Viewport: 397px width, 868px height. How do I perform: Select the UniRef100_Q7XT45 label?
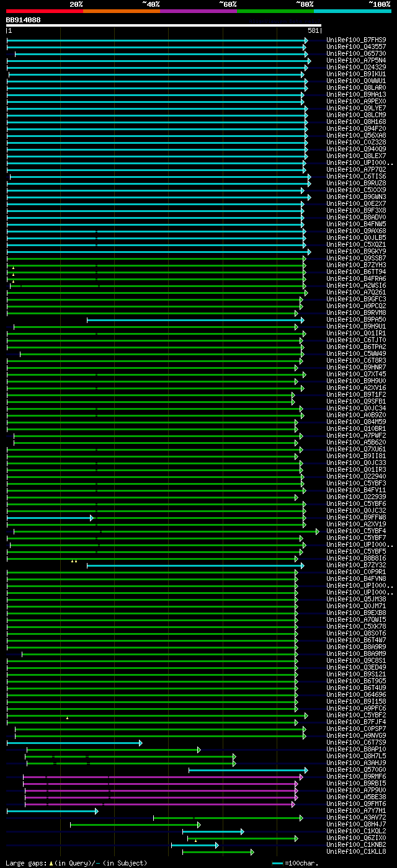[356, 374]
